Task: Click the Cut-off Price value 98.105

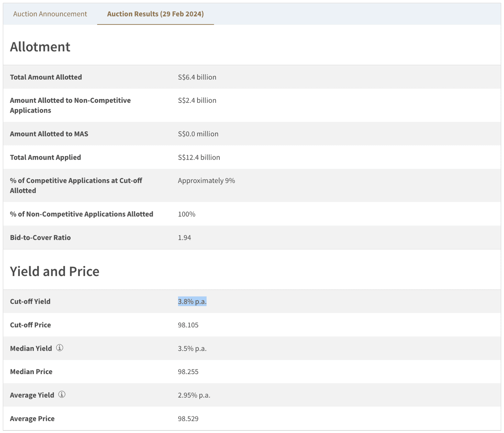Action: pyautogui.click(x=188, y=325)
